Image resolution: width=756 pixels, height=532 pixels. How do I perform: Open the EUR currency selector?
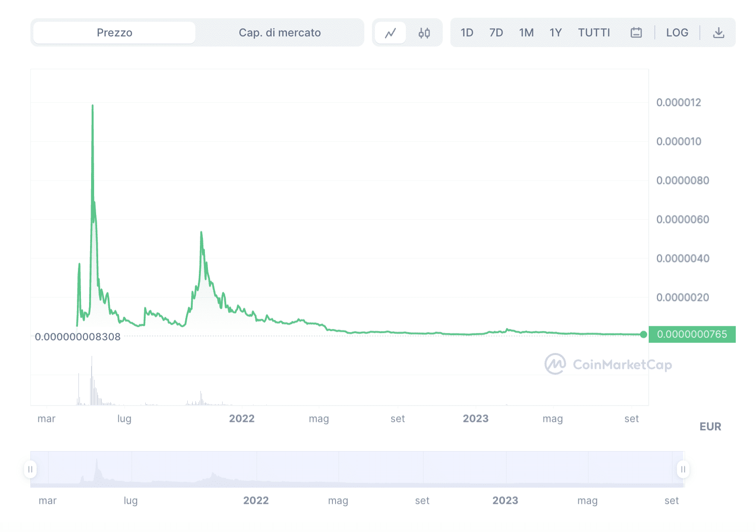click(x=710, y=426)
